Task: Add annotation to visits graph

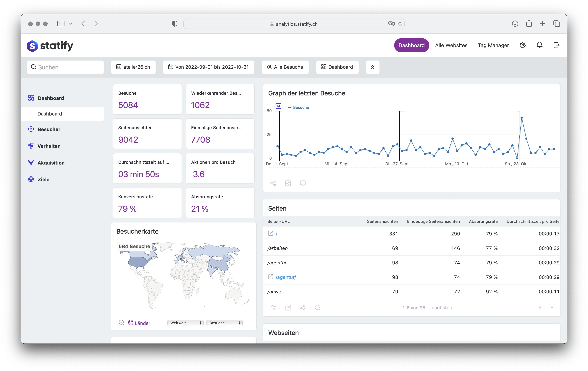Action: [303, 183]
